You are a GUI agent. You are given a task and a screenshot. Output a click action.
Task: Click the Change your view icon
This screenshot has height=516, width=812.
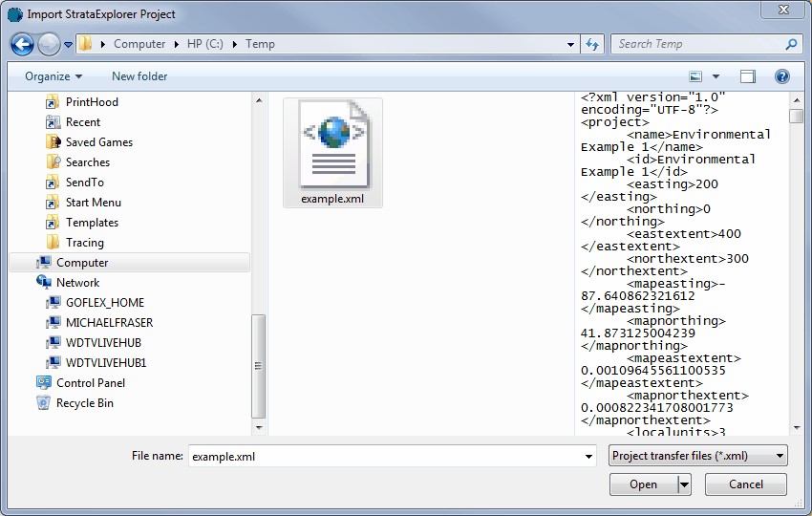(x=696, y=76)
